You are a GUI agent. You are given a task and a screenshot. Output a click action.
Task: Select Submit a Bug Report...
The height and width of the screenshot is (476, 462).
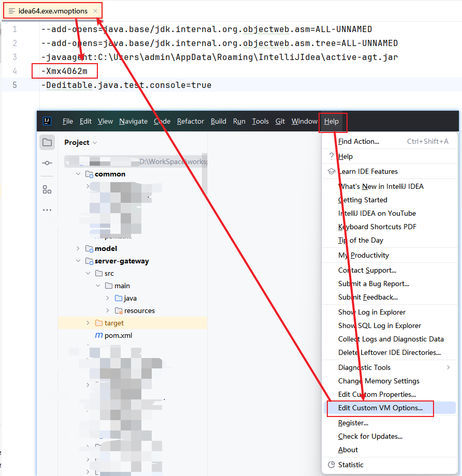pyautogui.click(x=390, y=284)
